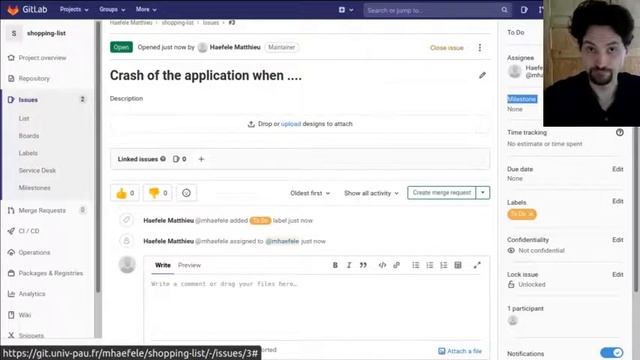Click the Create merge request button
Viewport: 640px width, 360px height.
[x=442, y=193]
